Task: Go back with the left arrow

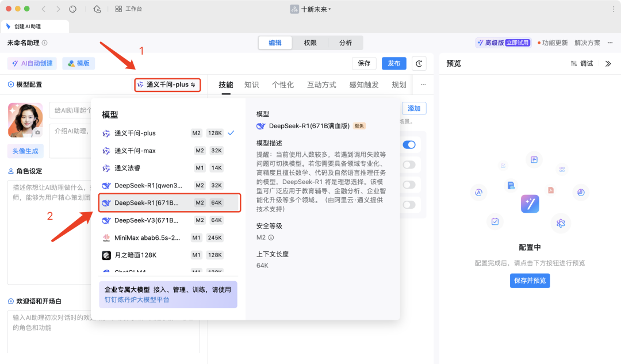Action: pyautogui.click(x=44, y=9)
